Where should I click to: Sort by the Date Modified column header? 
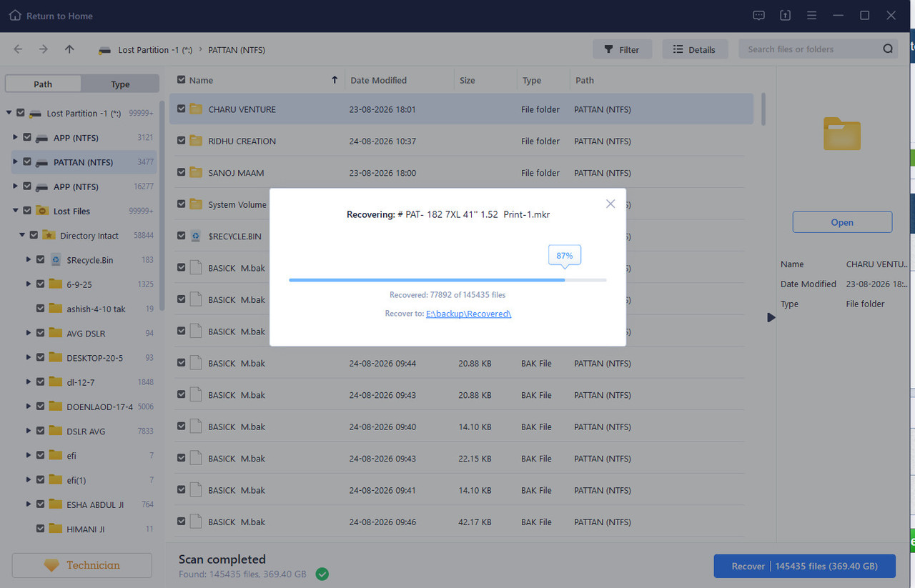(x=378, y=80)
